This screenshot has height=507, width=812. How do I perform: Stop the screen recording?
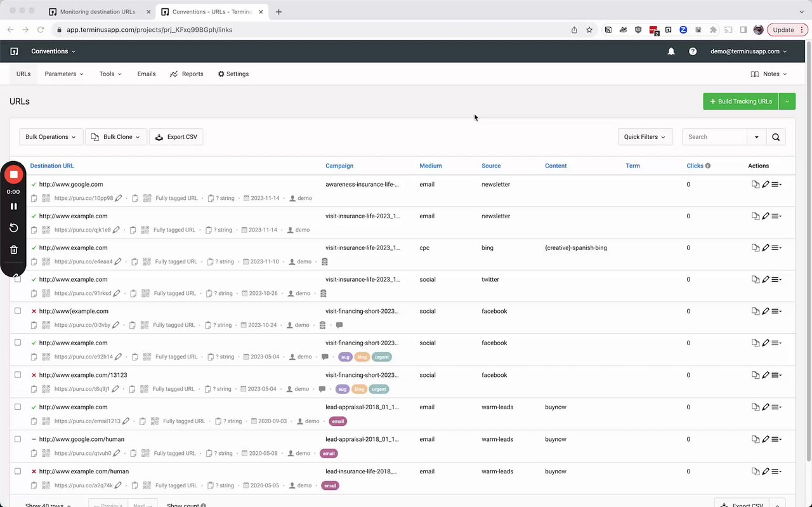click(x=13, y=174)
